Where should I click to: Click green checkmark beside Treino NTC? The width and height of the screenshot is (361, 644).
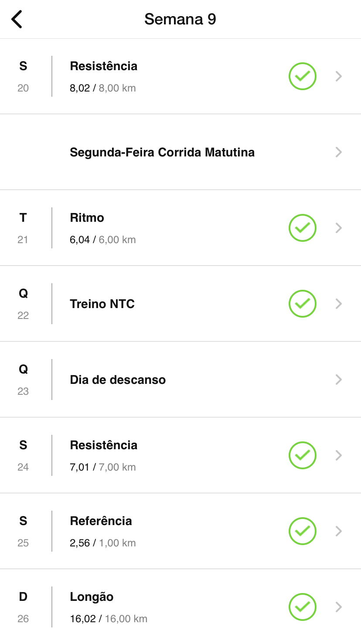302,304
